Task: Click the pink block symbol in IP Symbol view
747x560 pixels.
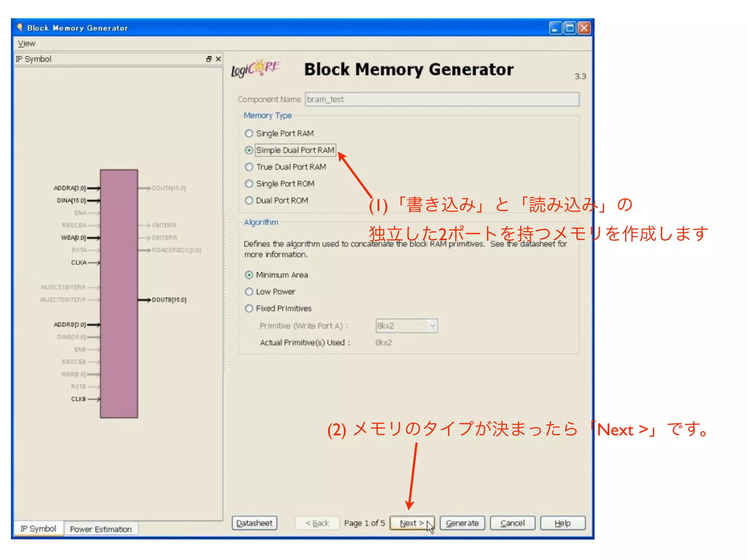Action: (x=119, y=293)
